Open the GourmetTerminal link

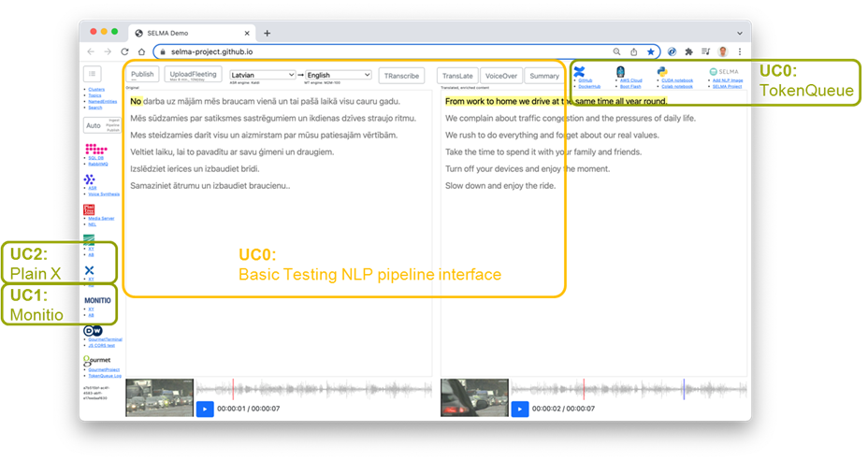[105, 339]
